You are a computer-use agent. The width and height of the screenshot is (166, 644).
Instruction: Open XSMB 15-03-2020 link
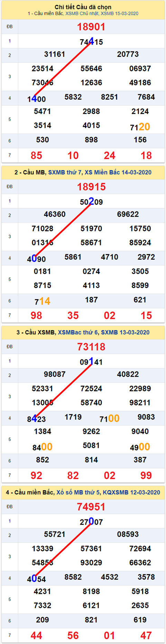point(120,14)
